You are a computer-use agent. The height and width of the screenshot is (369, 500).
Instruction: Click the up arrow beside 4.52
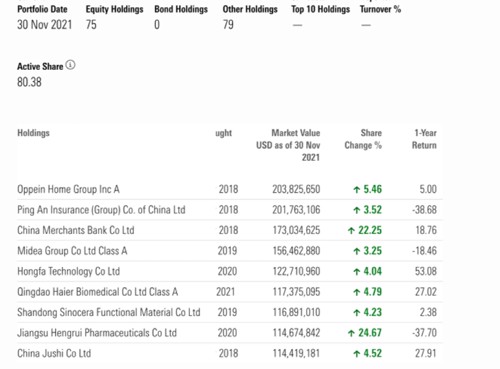(x=357, y=354)
